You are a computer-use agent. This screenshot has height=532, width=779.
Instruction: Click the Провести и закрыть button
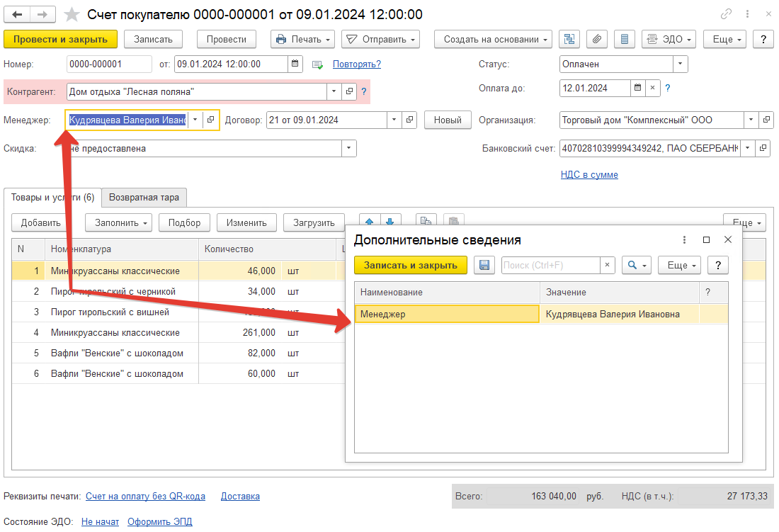pyautogui.click(x=61, y=39)
